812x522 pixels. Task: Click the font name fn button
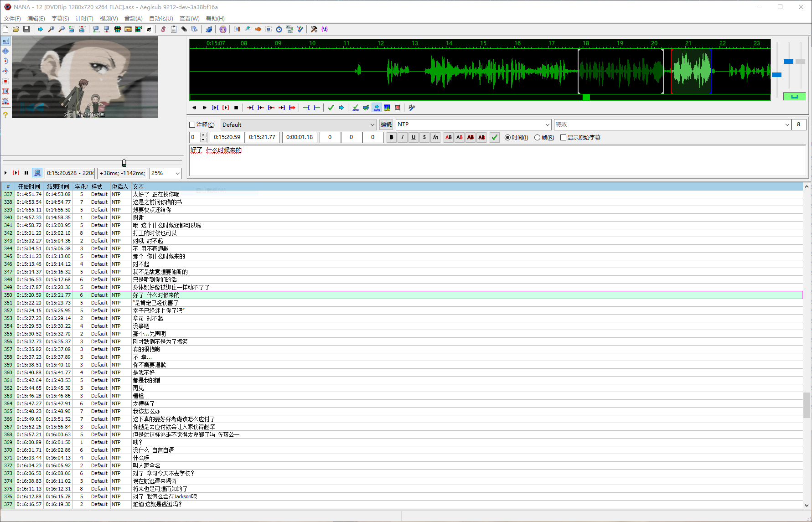[x=435, y=137]
